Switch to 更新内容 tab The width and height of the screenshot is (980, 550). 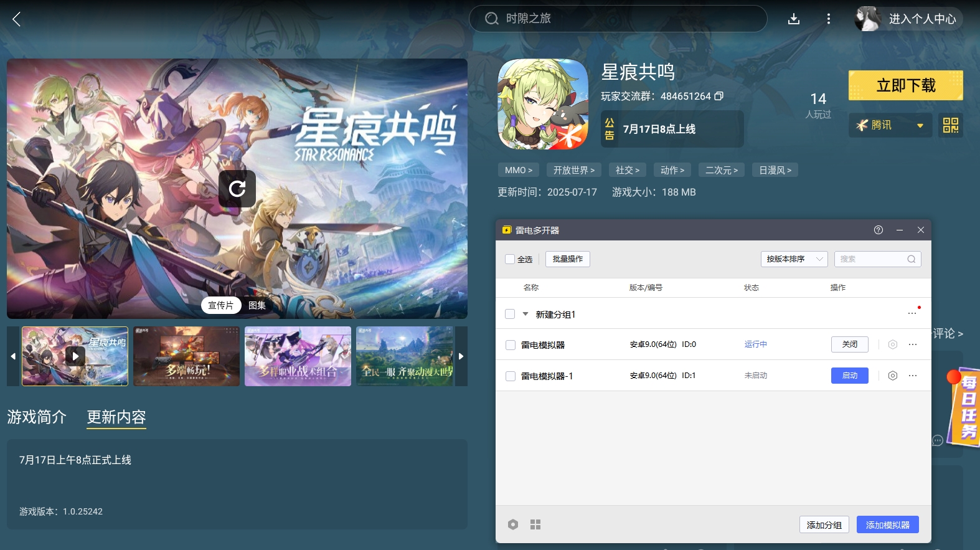tap(116, 417)
